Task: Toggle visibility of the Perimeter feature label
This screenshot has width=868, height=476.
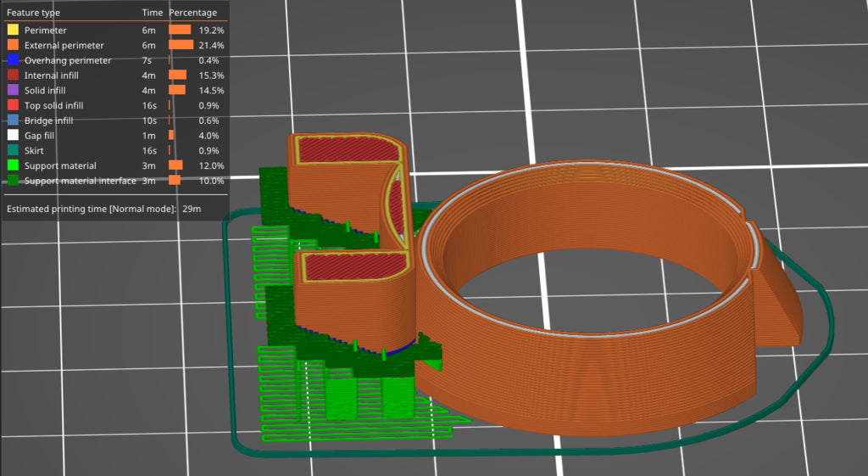Action: tap(46, 31)
